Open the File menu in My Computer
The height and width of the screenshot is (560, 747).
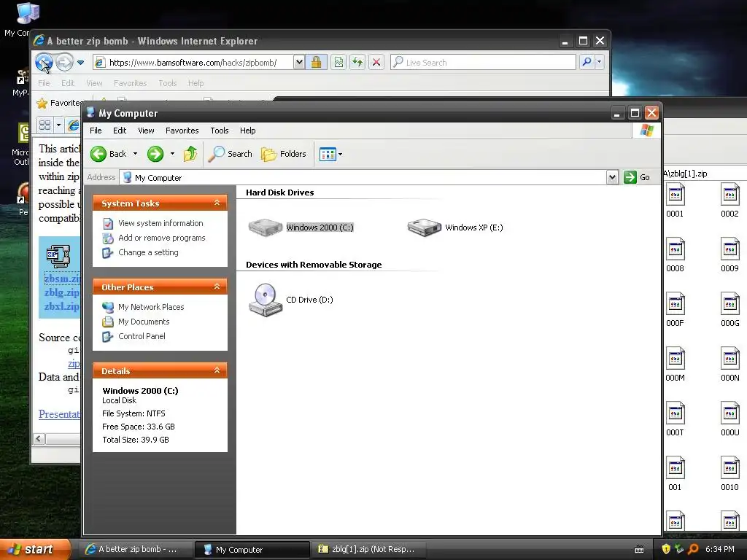(96, 131)
